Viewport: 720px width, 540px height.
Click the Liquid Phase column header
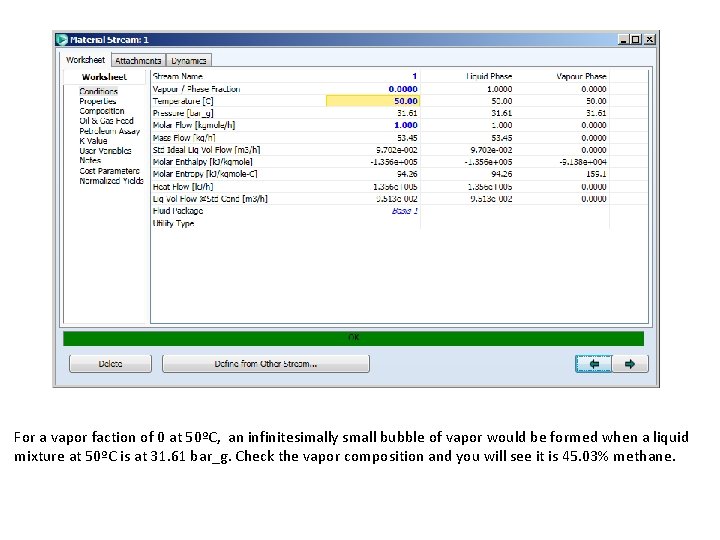[x=489, y=76]
